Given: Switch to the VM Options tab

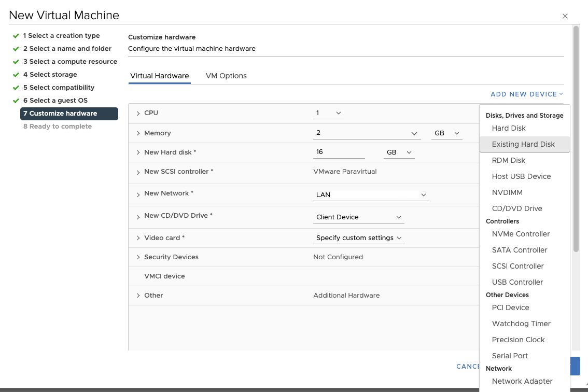Looking at the screenshot, I should 226,76.
